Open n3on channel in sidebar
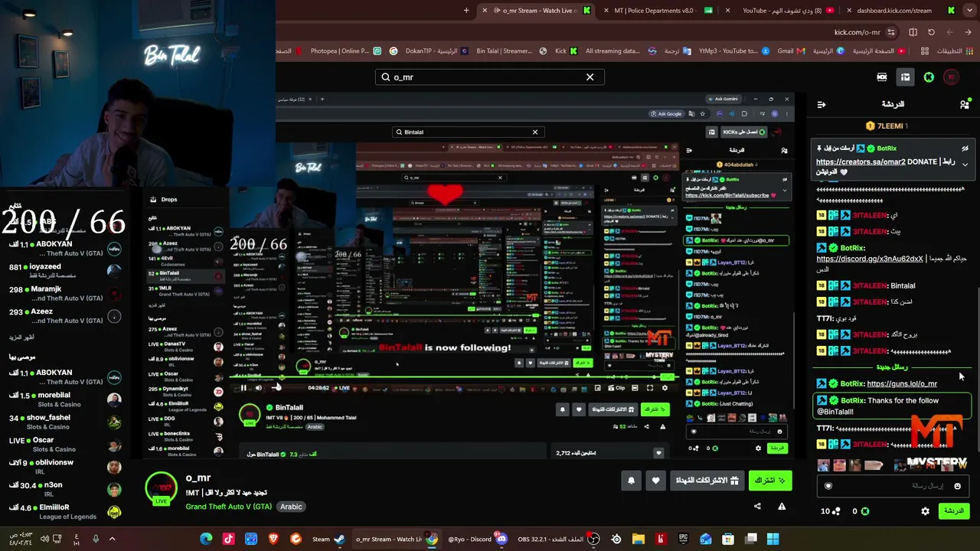Viewport: 980px width, 551px height. (65, 489)
